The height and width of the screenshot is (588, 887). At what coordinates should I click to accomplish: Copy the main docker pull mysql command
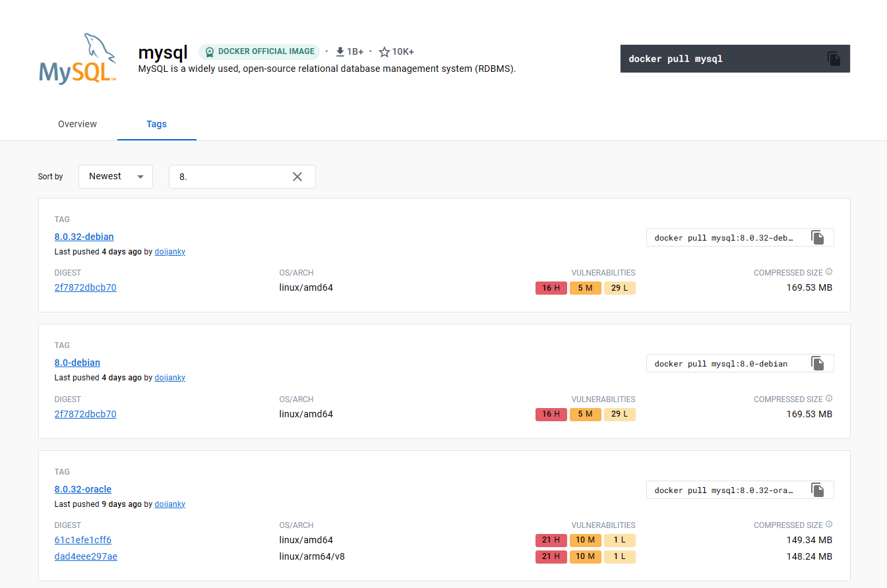point(834,59)
